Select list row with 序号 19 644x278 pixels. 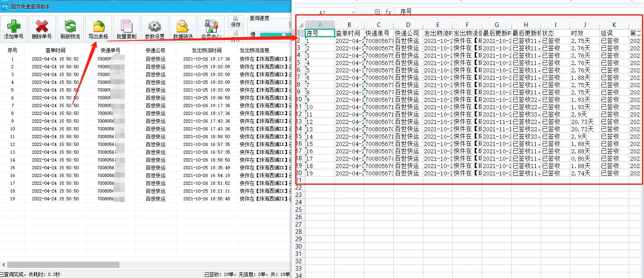145,199
